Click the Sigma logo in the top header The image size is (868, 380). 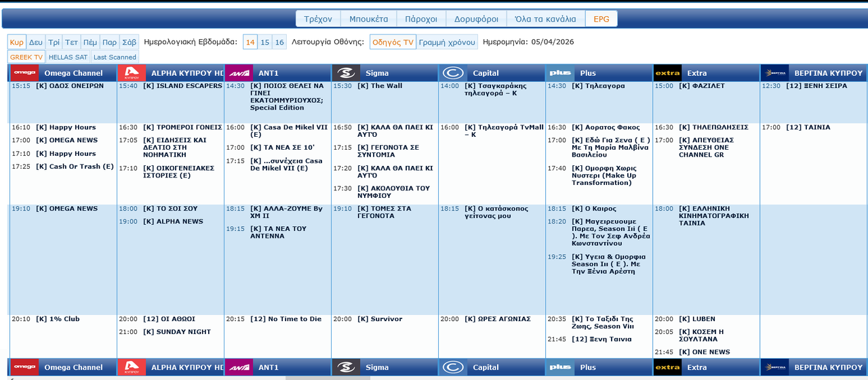click(347, 72)
